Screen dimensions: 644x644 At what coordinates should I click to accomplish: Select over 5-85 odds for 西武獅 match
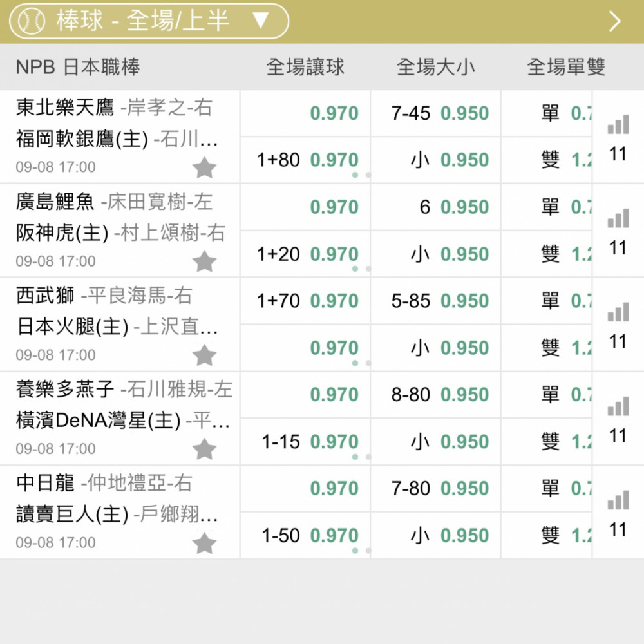(435, 301)
